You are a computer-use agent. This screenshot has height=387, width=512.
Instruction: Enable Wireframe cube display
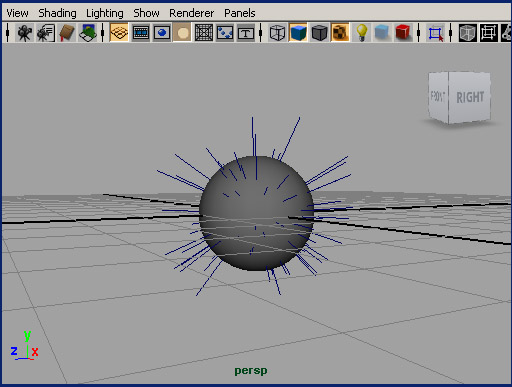[277, 33]
